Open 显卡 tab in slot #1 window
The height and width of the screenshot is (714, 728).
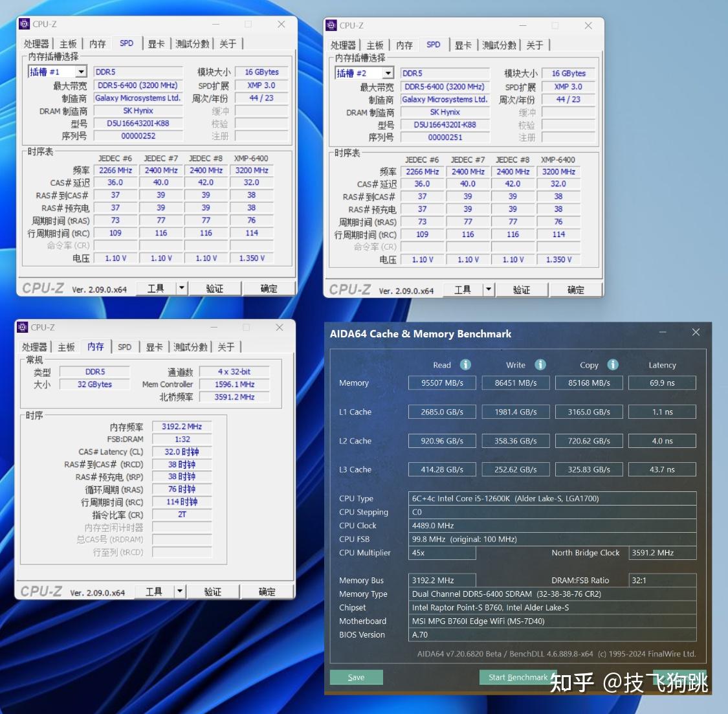pyautogui.click(x=156, y=43)
